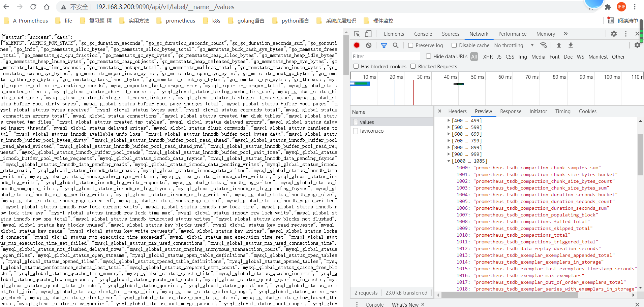This screenshot has width=644, height=307.
Task: Expand the [800 … 899] array range
Action: coord(449,147)
